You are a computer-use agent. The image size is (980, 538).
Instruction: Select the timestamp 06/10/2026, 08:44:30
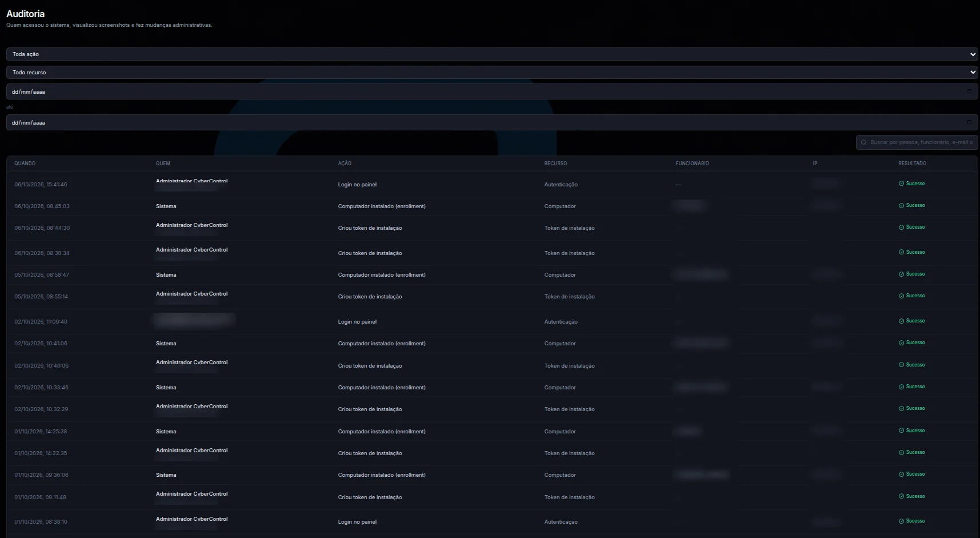tap(42, 228)
